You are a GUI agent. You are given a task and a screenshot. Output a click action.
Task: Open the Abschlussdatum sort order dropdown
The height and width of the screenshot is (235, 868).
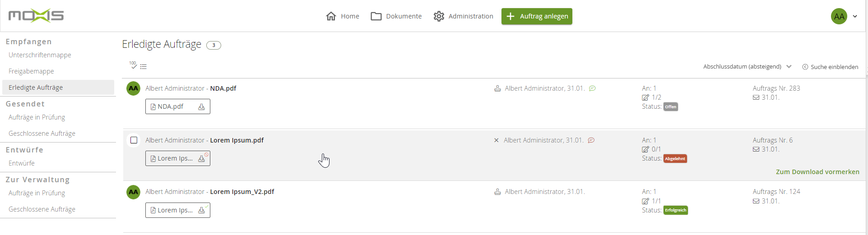point(747,67)
